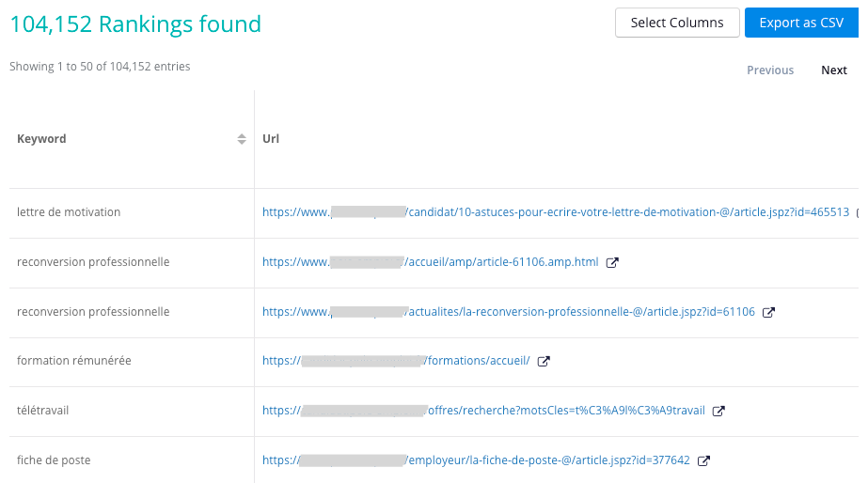Open the la-fiche-de-poste article URL link
The width and height of the screenshot is (868, 483).
476,460
